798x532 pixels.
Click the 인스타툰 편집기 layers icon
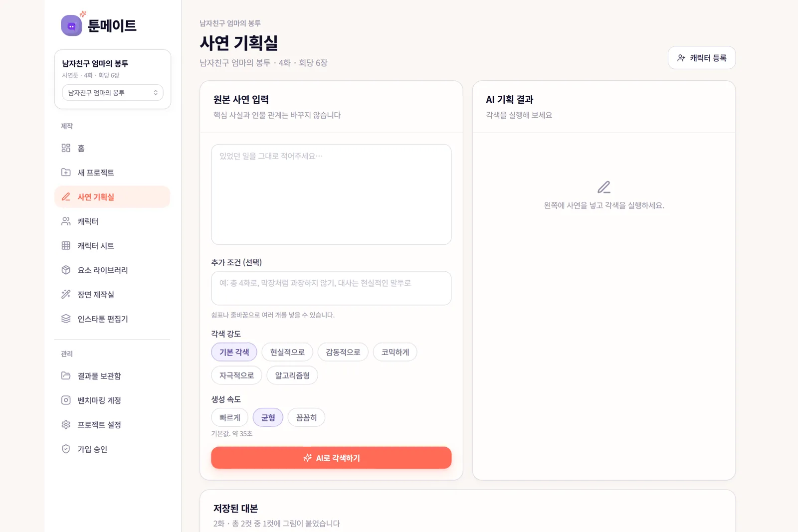(66, 319)
